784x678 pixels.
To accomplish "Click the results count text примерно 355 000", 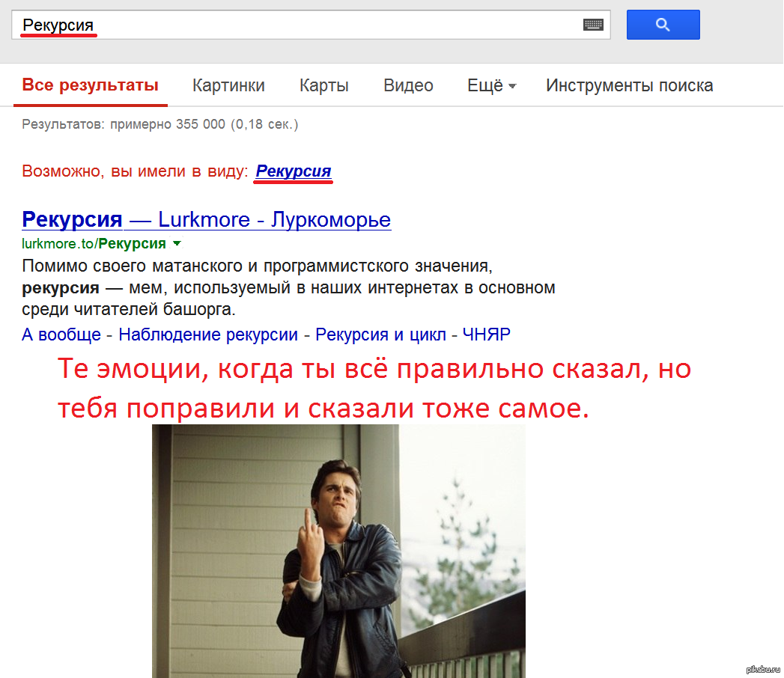I will [x=168, y=124].
